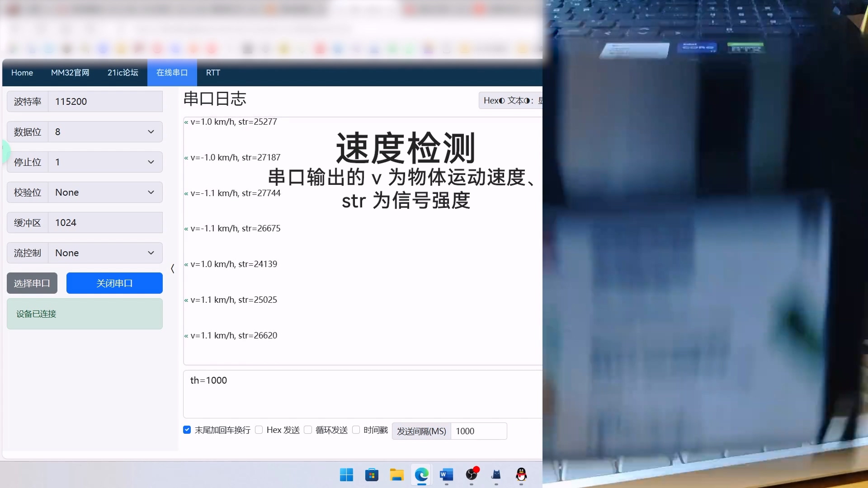
Task: Click the Edge browser taskbar icon
Action: 421,474
